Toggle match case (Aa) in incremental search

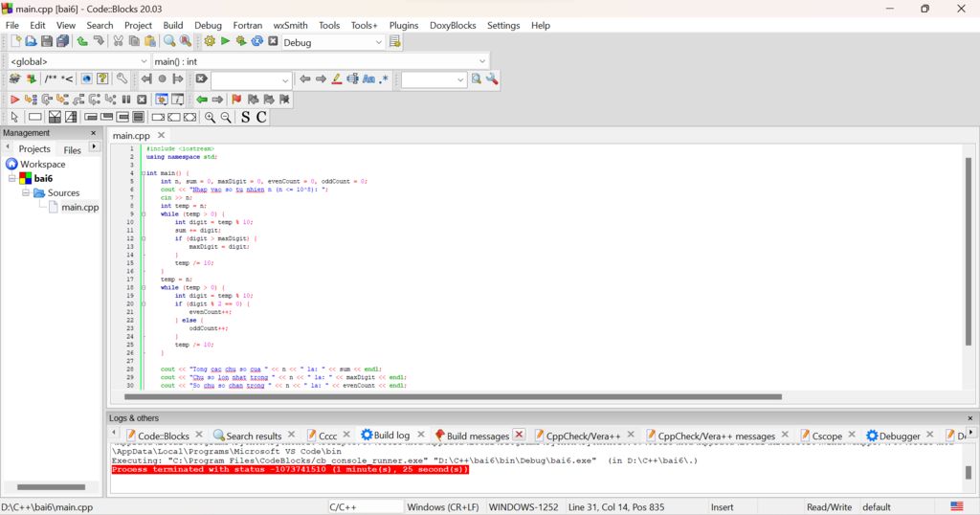[368, 78]
